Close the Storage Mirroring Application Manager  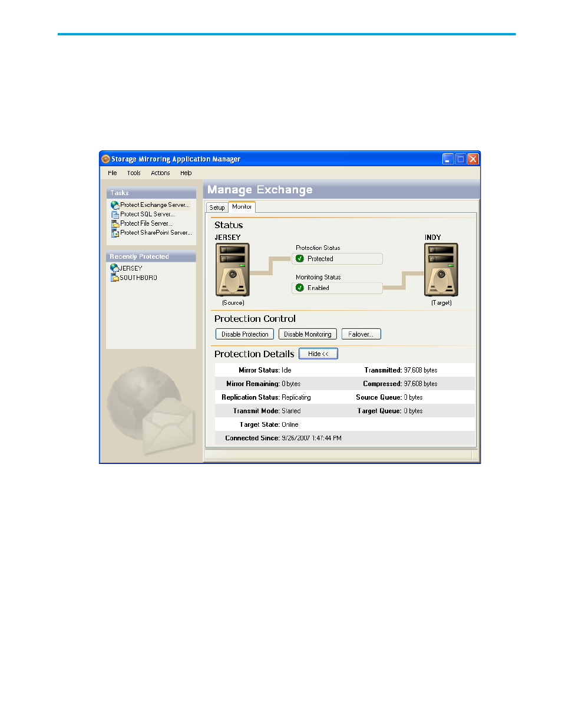pyautogui.click(x=473, y=159)
